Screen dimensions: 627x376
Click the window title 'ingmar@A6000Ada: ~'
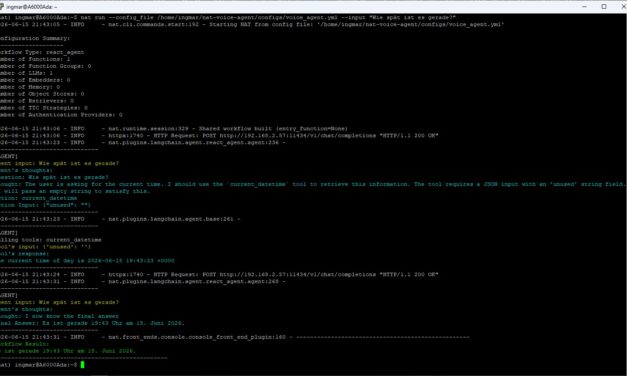[32, 7]
